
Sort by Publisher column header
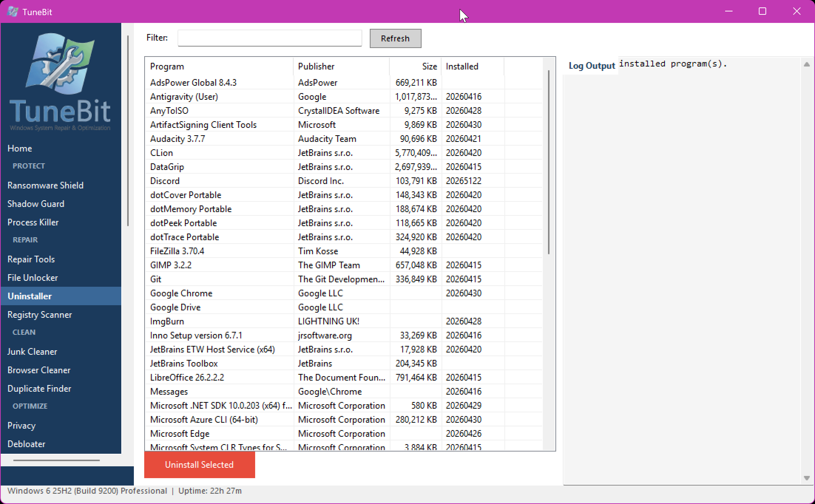[341, 67]
